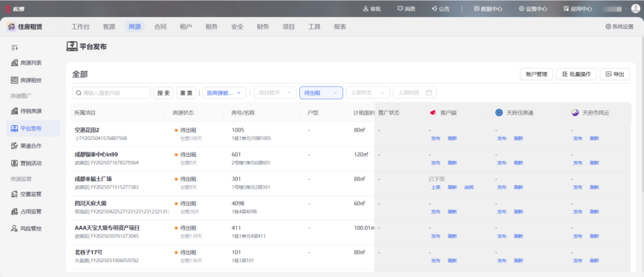
Task: Open 平台发布 in sidebar
Action: (x=33, y=129)
